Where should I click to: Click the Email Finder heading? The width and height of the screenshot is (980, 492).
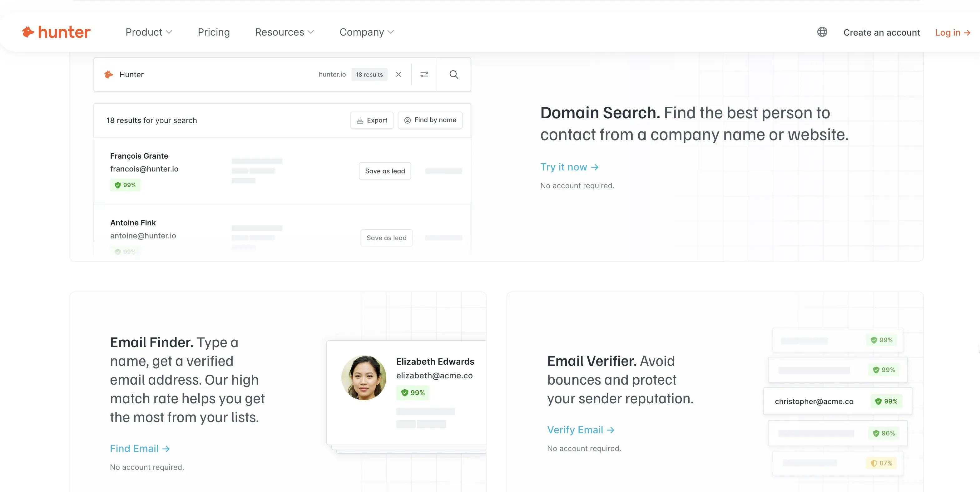pos(151,342)
